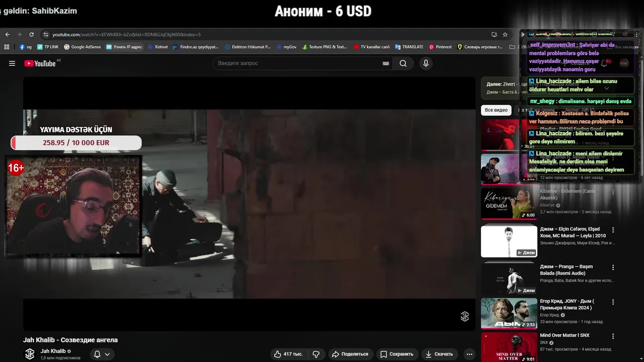The width and height of the screenshot is (644, 362).
Task: Click the title Kibariye - Gidemem (Canlı Akustik)
Action: [568, 194]
